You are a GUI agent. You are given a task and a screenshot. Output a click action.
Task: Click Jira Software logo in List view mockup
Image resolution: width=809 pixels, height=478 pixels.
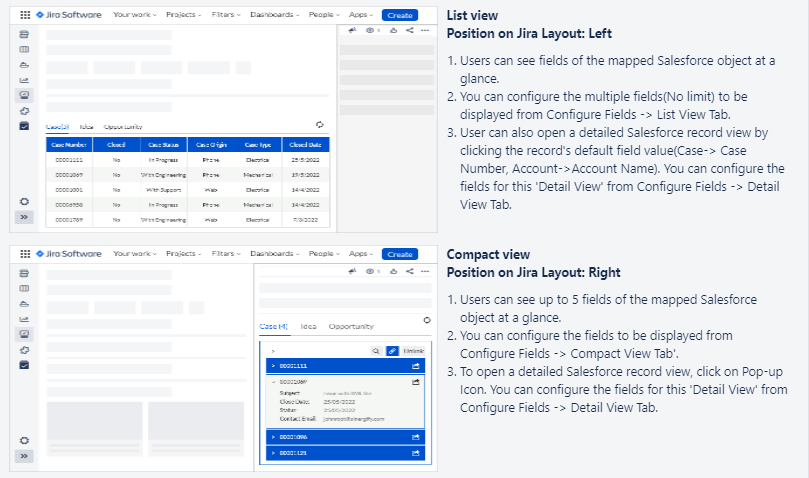coord(69,15)
